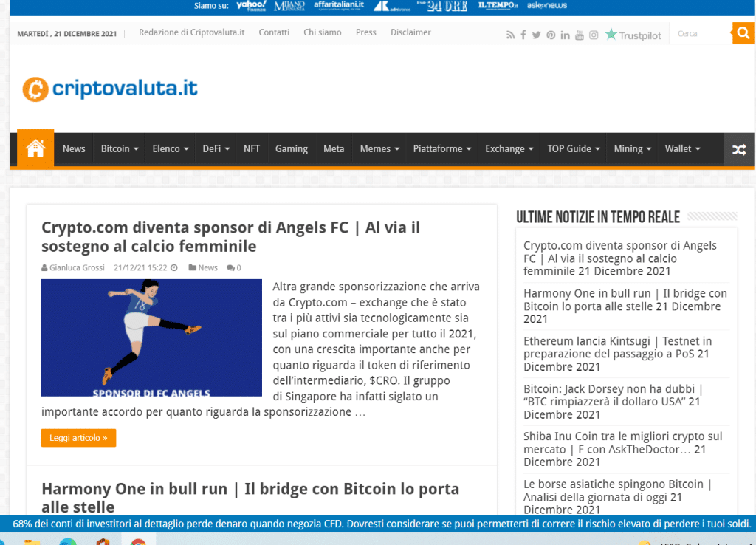Expand the Wallet dropdown menu
Viewport: 756px width, 545px height.
pos(681,148)
